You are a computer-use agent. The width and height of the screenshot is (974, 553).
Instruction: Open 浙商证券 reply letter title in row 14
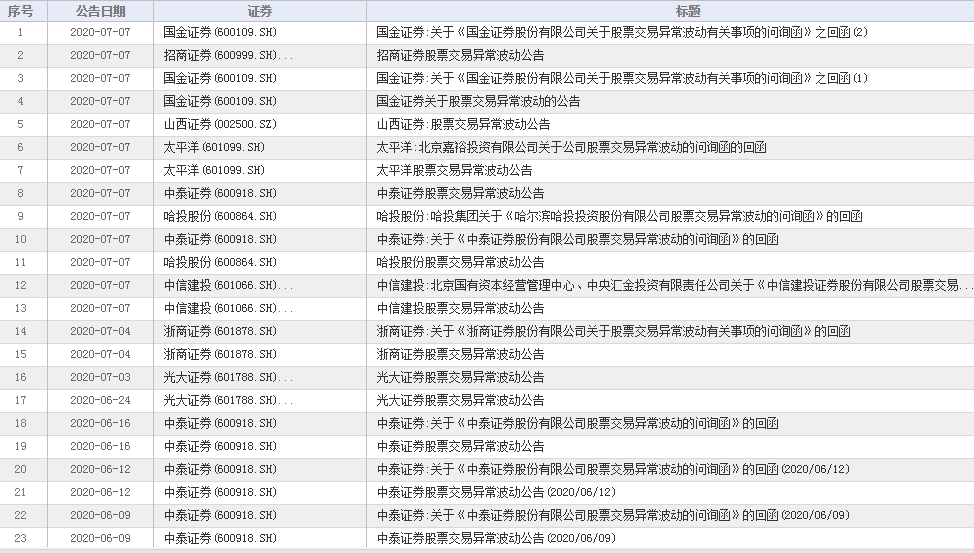(x=613, y=331)
